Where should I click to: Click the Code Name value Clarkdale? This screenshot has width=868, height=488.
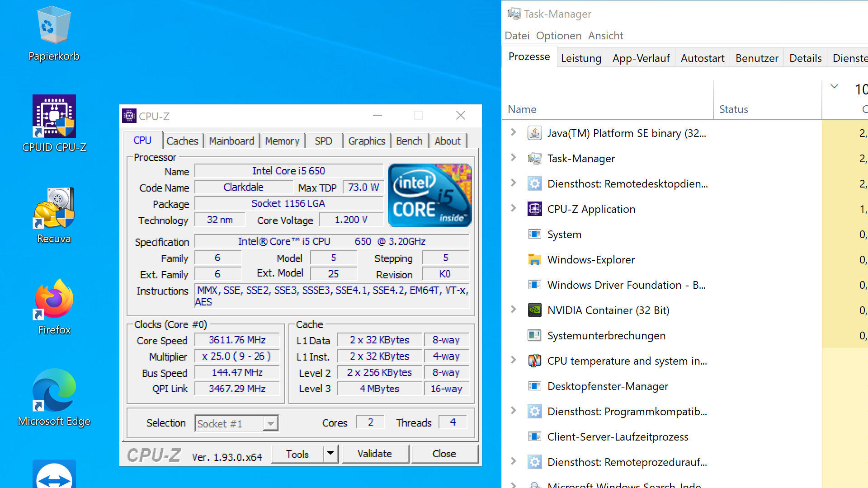tap(244, 187)
